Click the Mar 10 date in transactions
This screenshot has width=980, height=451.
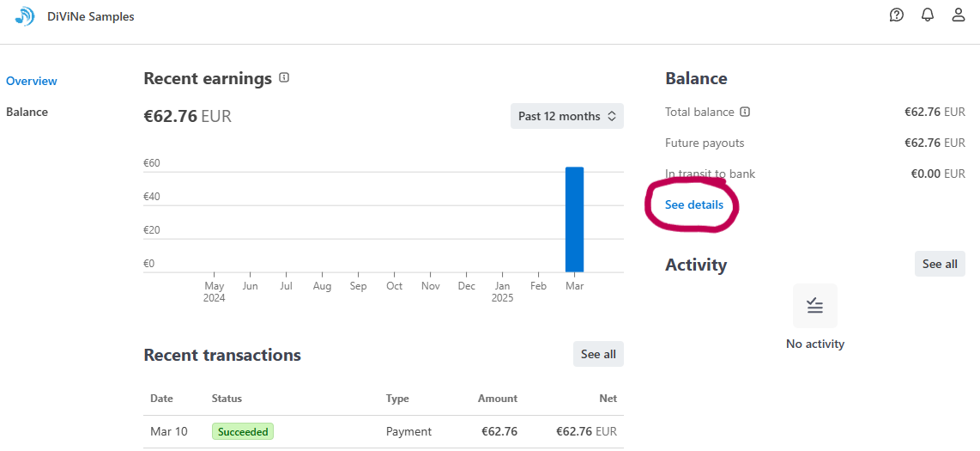pyautogui.click(x=169, y=431)
